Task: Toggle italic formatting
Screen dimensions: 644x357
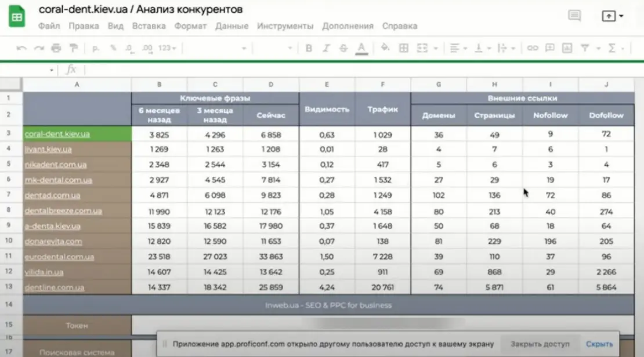Action: click(x=326, y=49)
